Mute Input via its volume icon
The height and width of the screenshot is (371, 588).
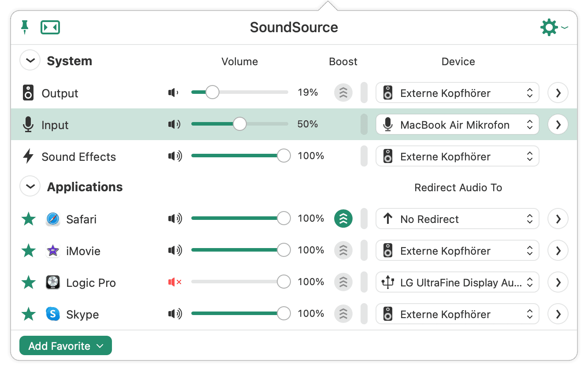[175, 124]
